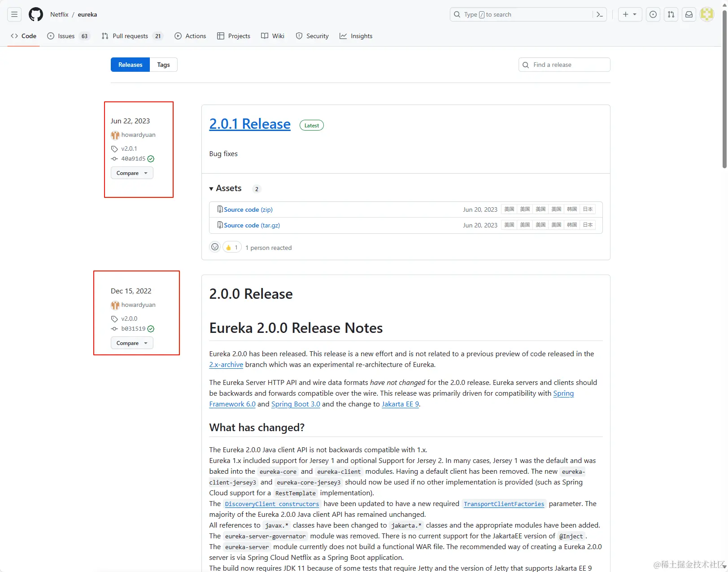Screen dimensions: 728x572
Task: Expand Compare dropdown for v2.0.0
Action: [x=132, y=343]
